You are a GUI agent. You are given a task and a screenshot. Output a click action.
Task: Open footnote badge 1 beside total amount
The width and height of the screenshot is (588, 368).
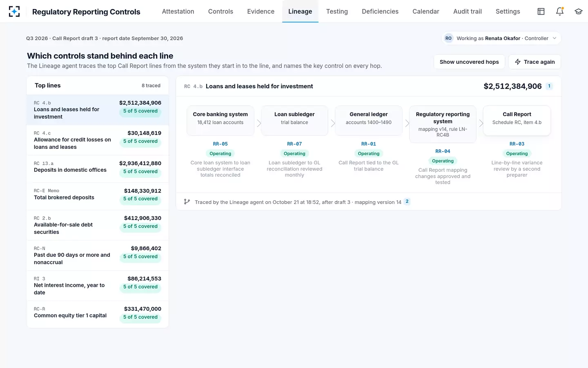pos(549,86)
